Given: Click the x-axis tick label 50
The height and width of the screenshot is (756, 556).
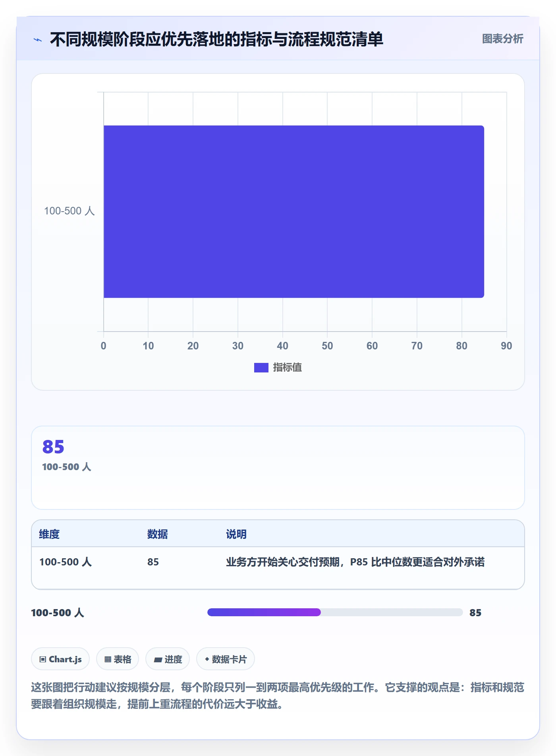Looking at the screenshot, I should (x=327, y=346).
